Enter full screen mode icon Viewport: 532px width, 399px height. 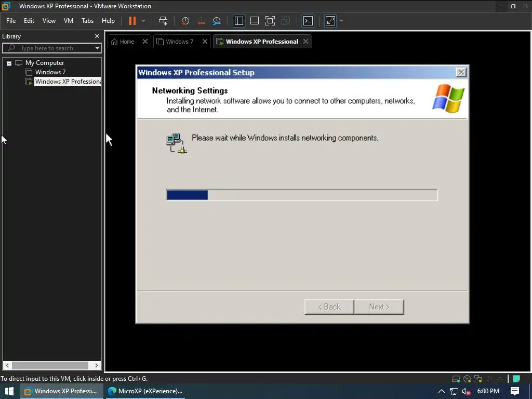(x=270, y=21)
